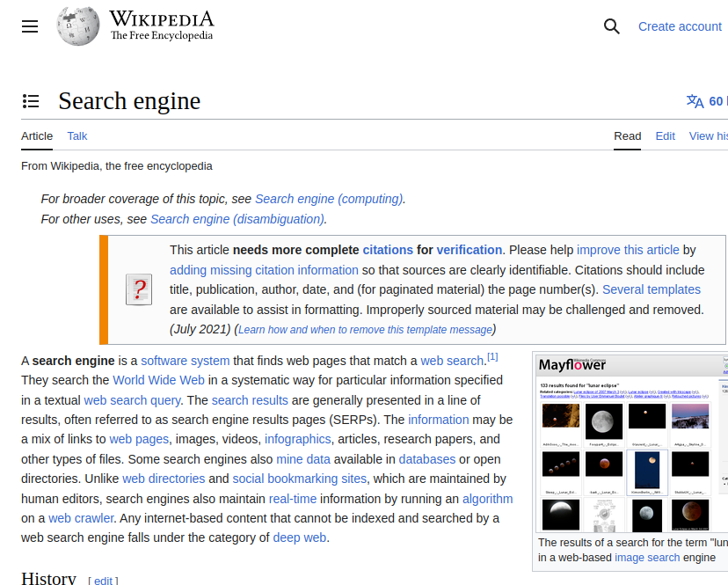This screenshot has height=585, width=728.
Task: Click the databases link
Action: pos(427,459)
